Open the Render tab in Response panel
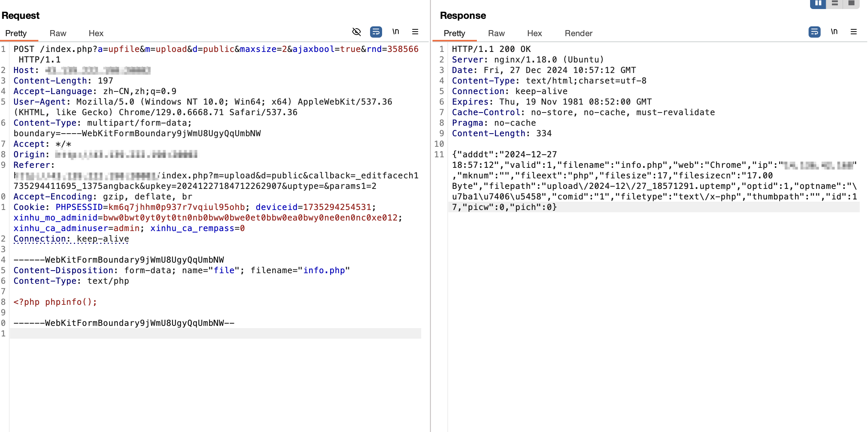The width and height of the screenshot is (868, 432). [578, 33]
